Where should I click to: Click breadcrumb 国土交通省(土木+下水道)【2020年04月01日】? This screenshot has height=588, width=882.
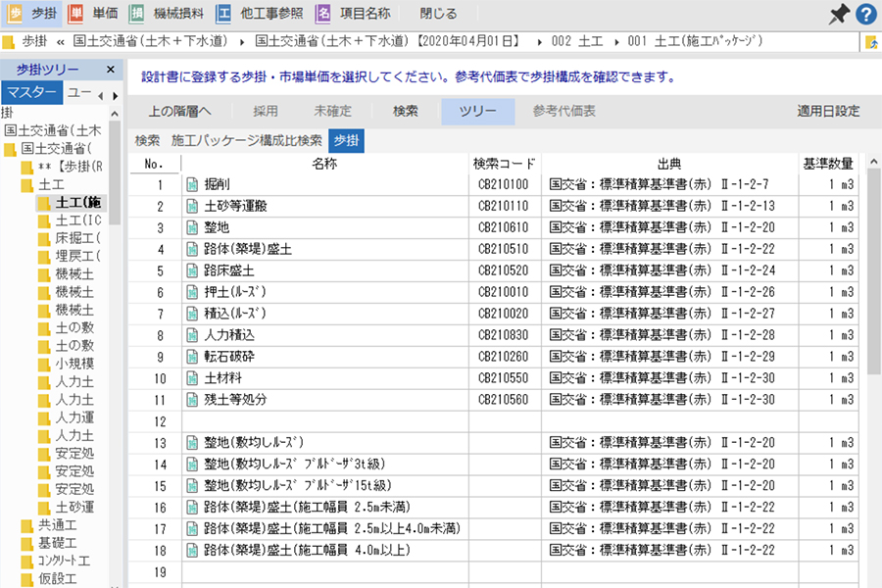click(x=388, y=41)
